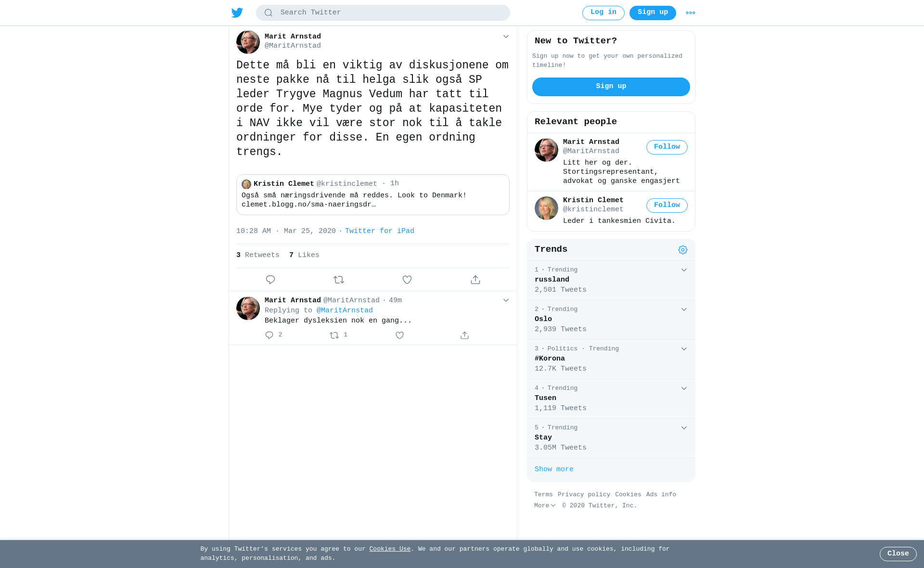The height and width of the screenshot is (568, 924).
Task: Follow Kristin Clemet
Action: tap(667, 206)
